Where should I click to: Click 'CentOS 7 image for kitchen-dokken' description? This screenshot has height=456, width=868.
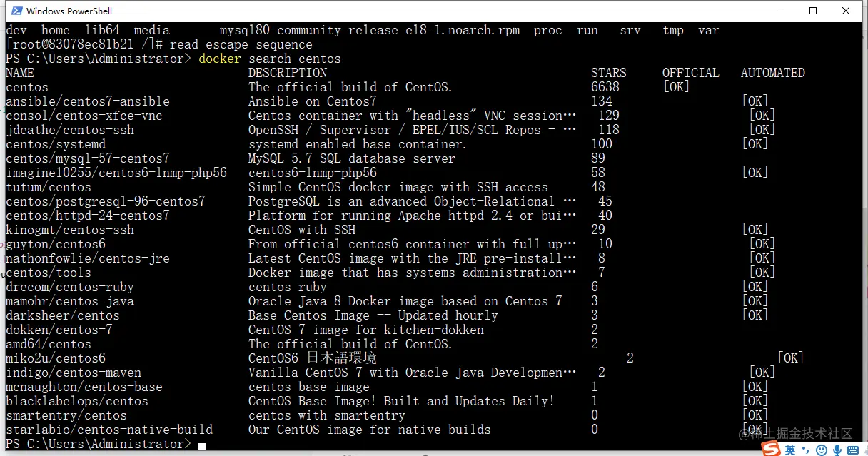pyautogui.click(x=366, y=330)
